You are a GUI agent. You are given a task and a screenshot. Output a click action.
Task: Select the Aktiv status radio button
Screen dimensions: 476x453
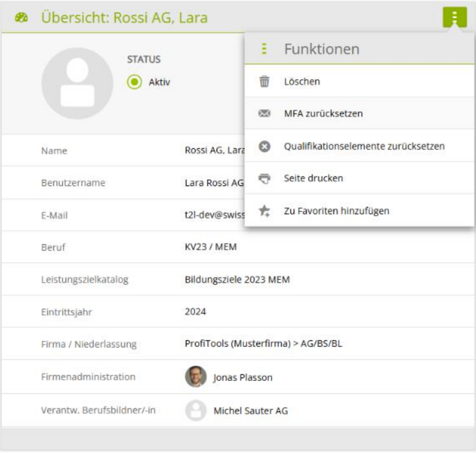pyautogui.click(x=134, y=82)
